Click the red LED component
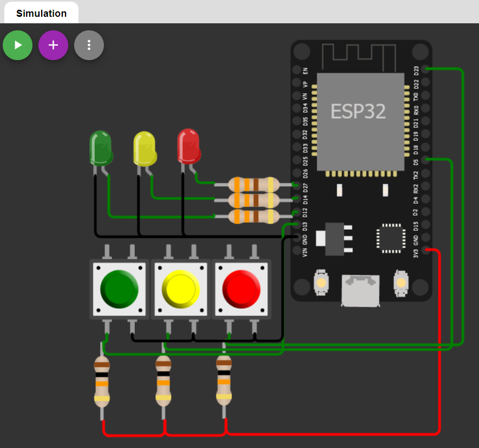The image size is (479, 448). point(188,146)
